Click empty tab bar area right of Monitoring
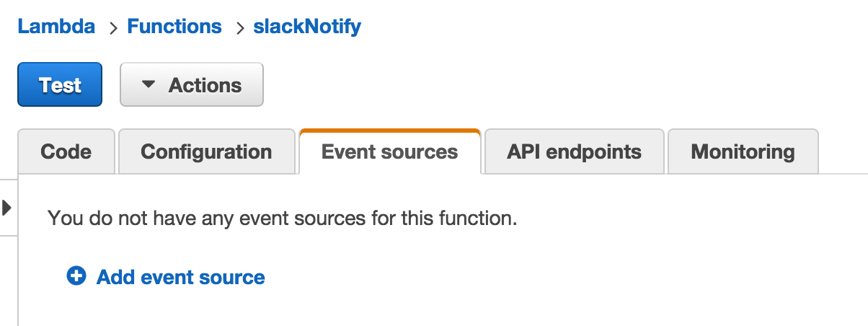 pyautogui.click(x=842, y=152)
